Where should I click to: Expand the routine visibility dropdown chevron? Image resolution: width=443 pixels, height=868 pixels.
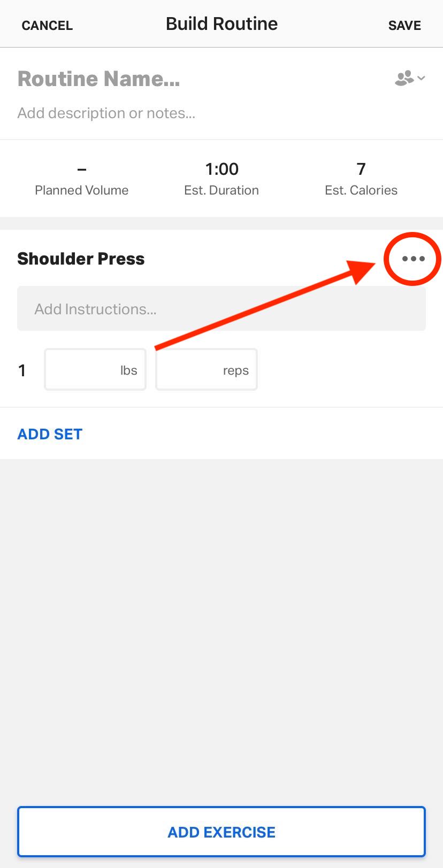pyautogui.click(x=422, y=78)
